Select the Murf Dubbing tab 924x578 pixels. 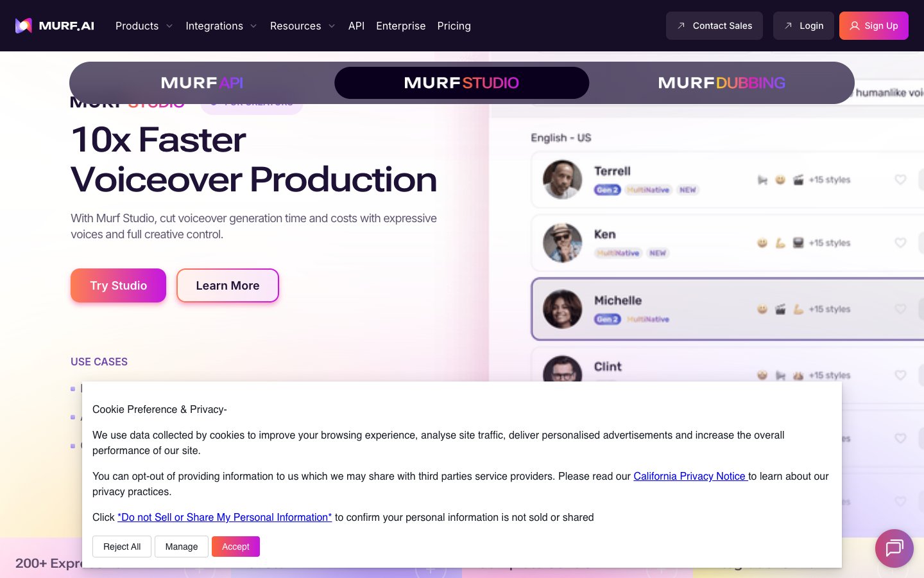pos(721,83)
